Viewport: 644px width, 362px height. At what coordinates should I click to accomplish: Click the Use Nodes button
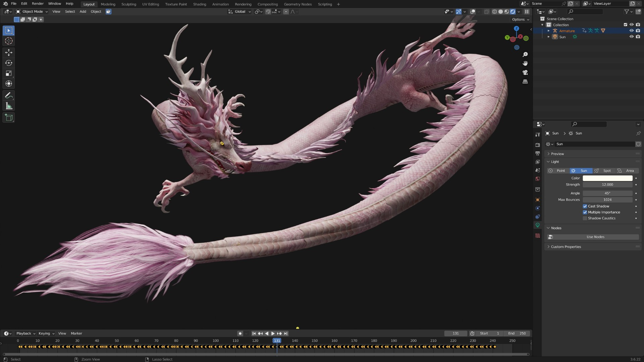[593, 237]
